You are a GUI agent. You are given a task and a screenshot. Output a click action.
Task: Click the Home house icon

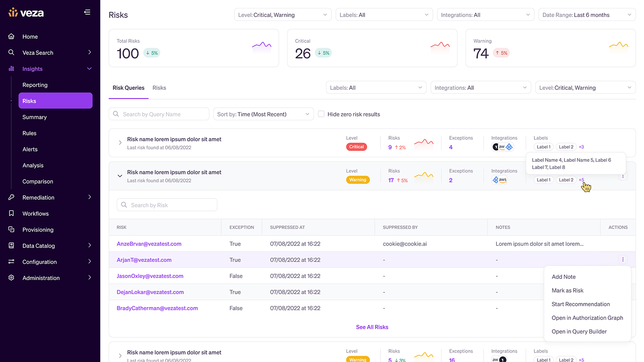tap(12, 37)
